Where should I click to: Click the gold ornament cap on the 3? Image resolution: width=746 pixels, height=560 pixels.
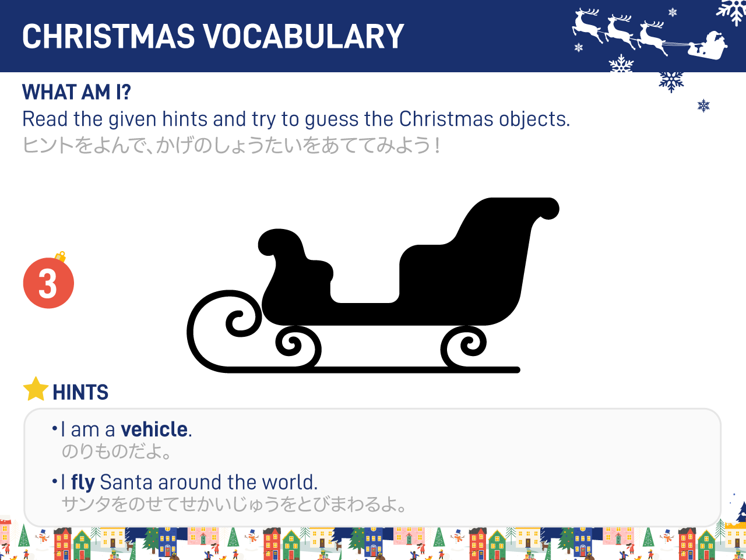pyautogui.click(x=61, y=257)
